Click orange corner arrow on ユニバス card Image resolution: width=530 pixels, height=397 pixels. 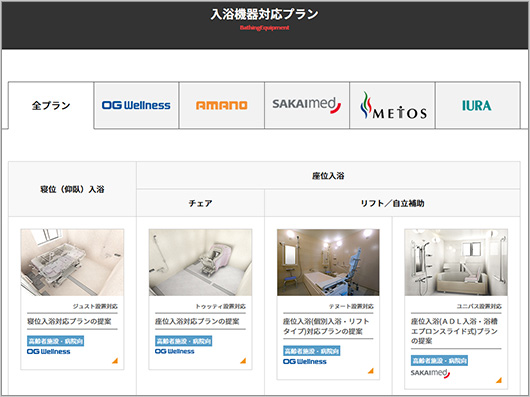click(499, 380)
